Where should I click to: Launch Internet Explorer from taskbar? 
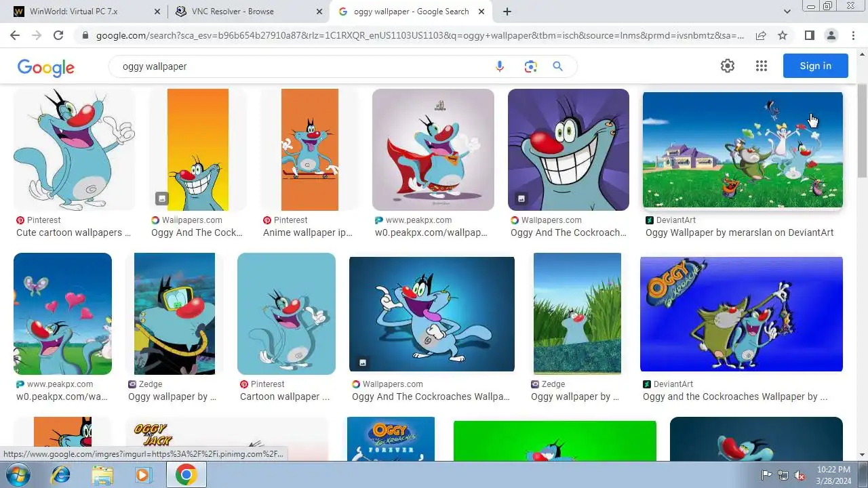click(x=60, y=475)
